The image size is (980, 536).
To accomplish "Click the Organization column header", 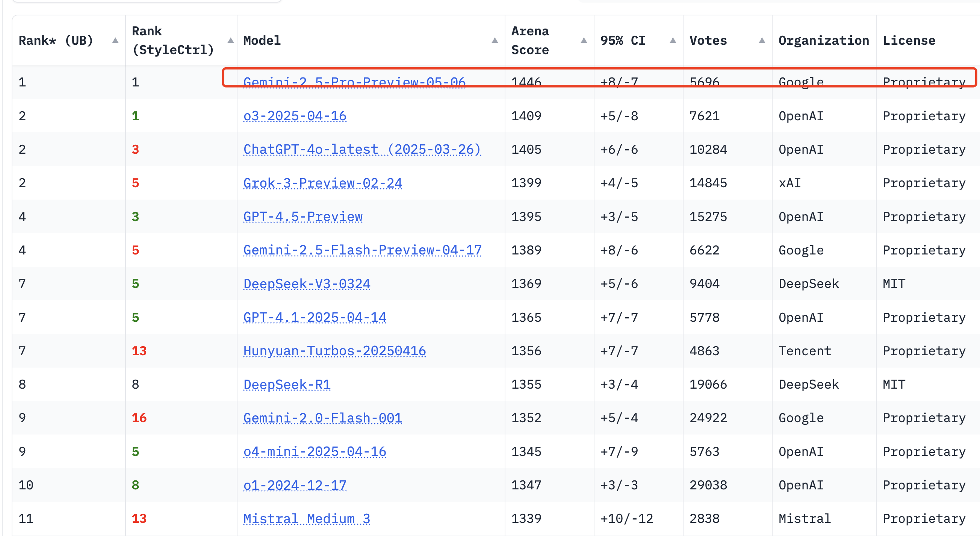I will [x=824, y=41].
